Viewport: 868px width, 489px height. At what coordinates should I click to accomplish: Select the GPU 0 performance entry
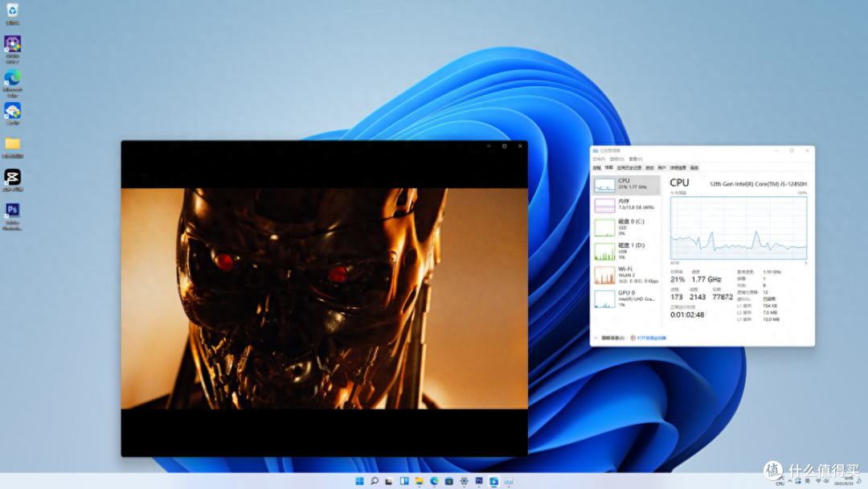[x=626, y=299]
